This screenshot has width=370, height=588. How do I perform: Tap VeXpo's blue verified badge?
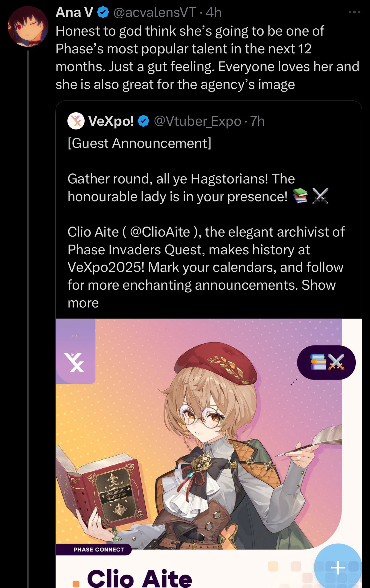click(x=143, y=121)
